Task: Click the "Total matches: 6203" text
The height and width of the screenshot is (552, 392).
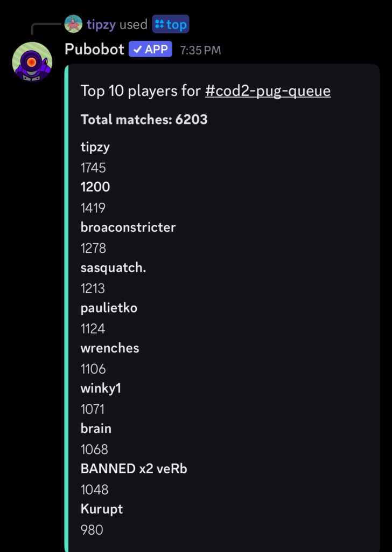Action: [144, 119]
